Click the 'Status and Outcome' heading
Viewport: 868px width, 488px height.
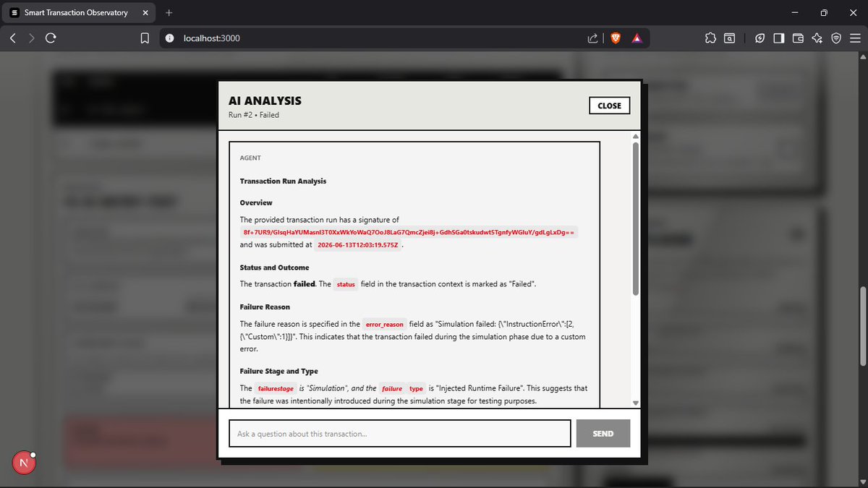point(274,267)
